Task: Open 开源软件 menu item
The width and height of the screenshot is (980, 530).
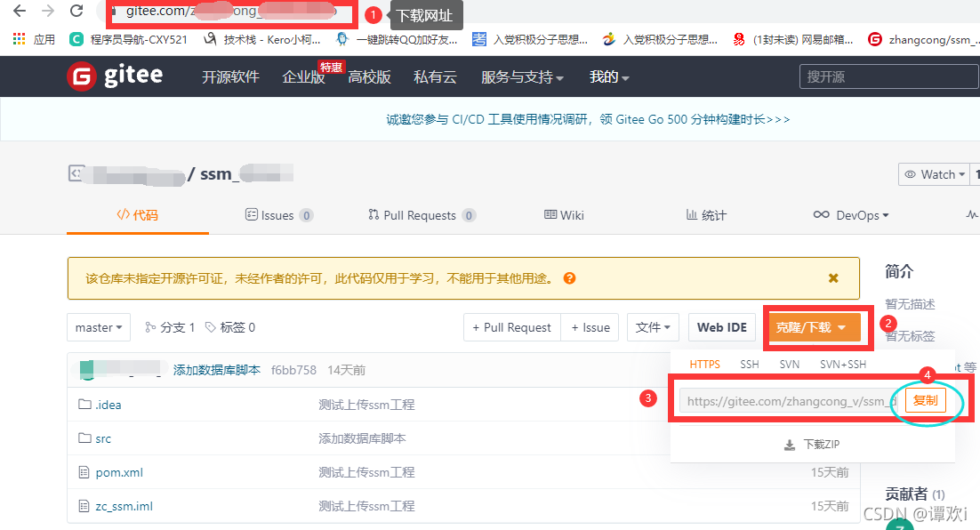Action: (230, 76)
